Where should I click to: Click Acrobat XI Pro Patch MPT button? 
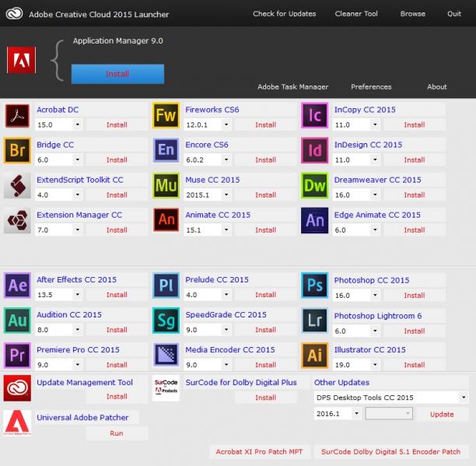(x=260, y=452)
